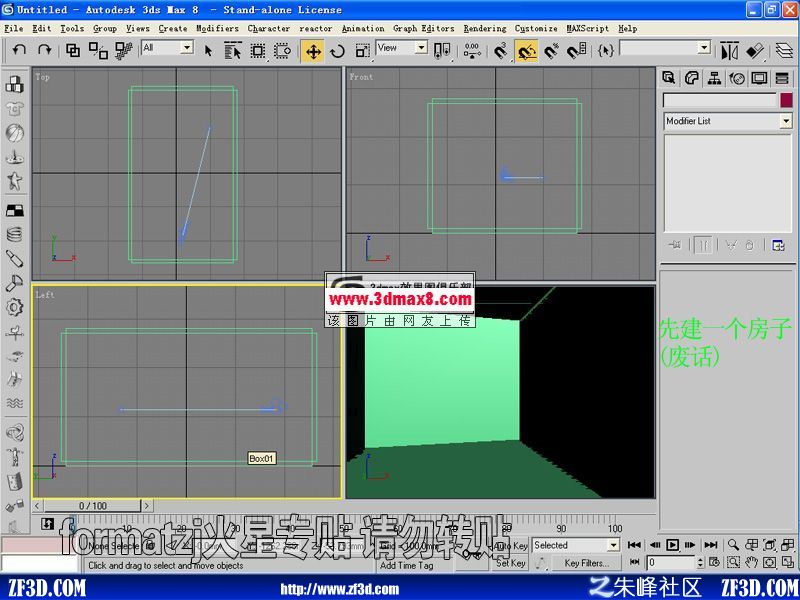Play the animation

(x=672, y=545)
